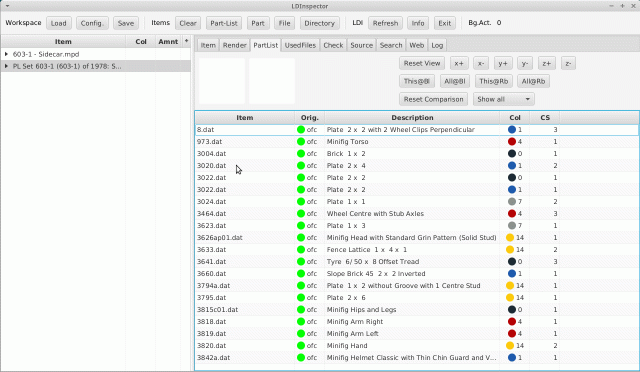The height and width of the screenshot is (372, 640).
Task: Click the Exit button
Action: click(x=444, y=23)
